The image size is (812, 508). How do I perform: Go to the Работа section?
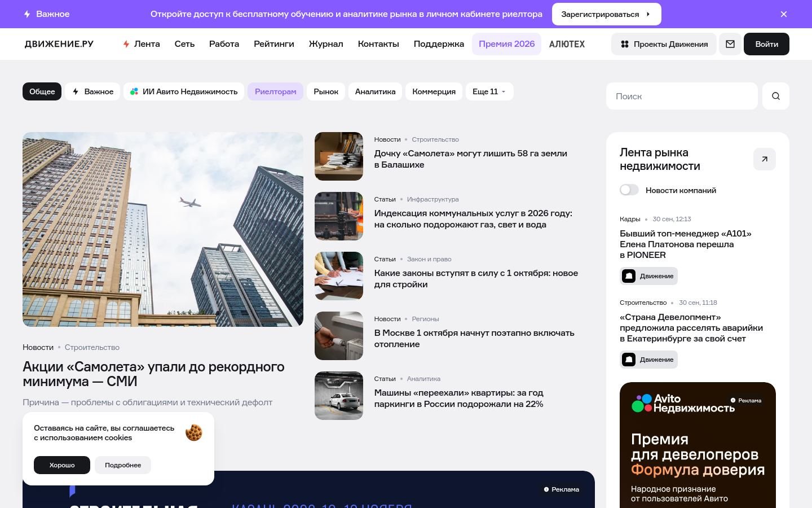(224, 44)
